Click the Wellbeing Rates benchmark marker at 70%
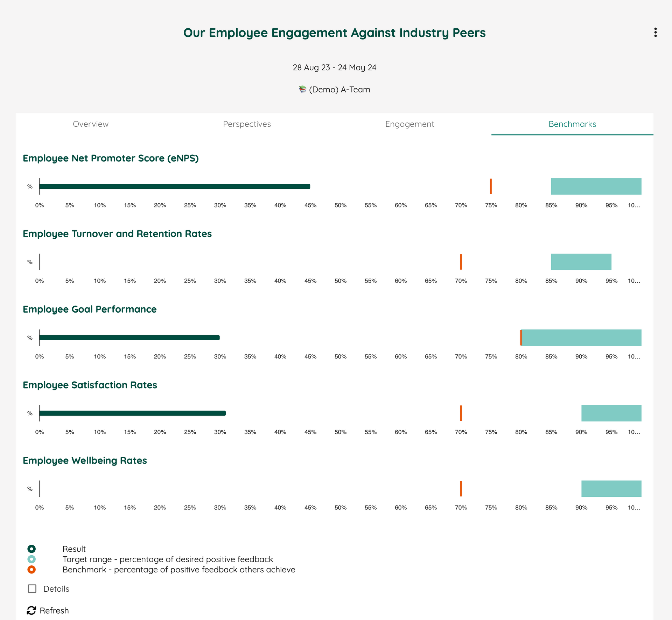672x620 pixels. point(461,489)
